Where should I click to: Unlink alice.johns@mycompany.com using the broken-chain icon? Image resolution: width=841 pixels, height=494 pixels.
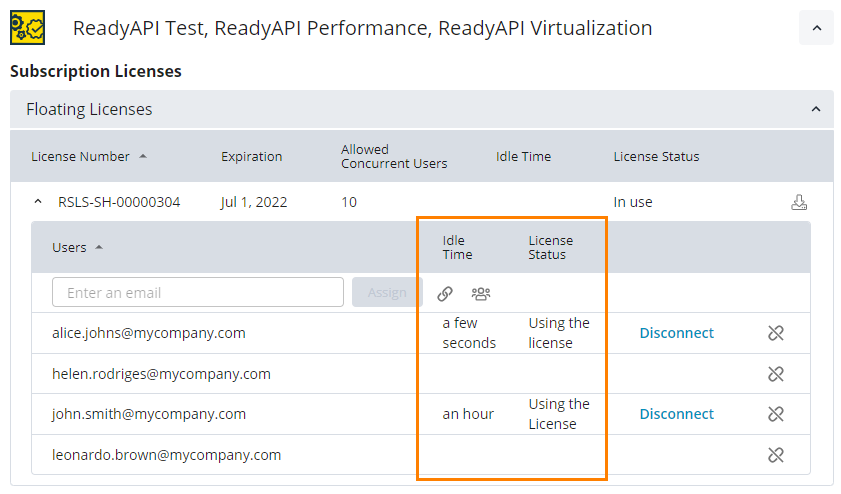[x=775, y=333]
